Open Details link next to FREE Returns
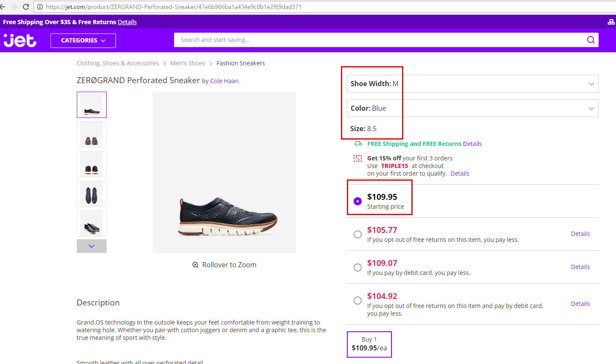The image size is (616, 364). [x=473, y=144]
